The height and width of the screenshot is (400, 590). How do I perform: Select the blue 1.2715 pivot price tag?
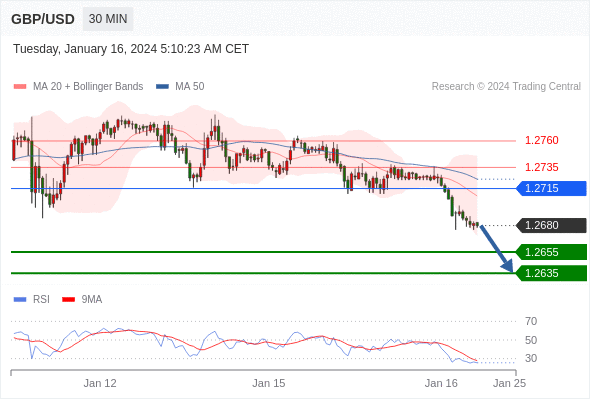pyautogui.click(x=551, y=188)
